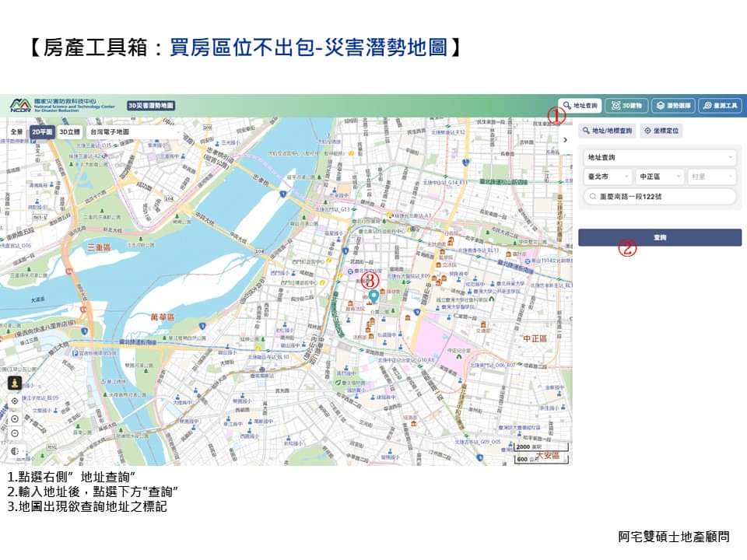The height and width of the screenshot is (560, 747).
Task: Click the 查詢 search button
Action: pyautogui.click(x=660, y=237)
